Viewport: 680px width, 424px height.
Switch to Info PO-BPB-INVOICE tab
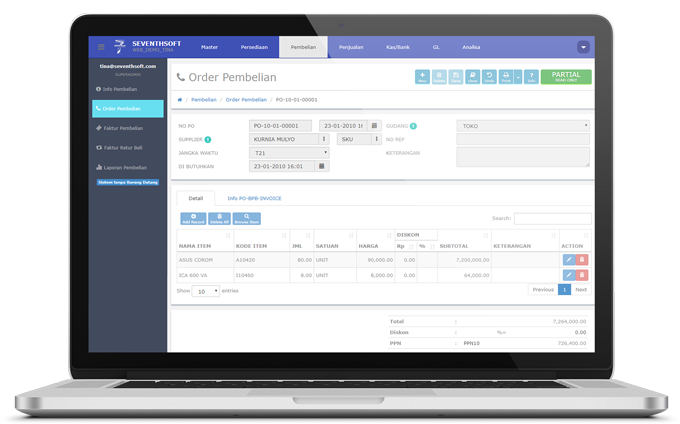pos(254,198)
